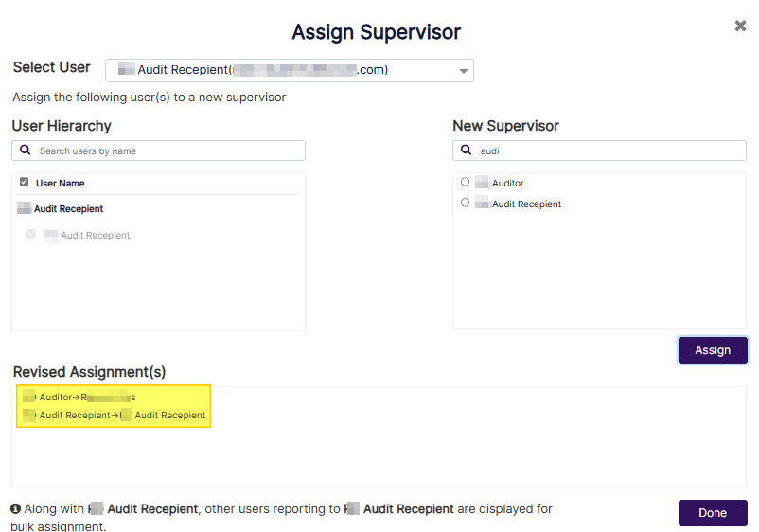Click the greyed Audit Recepient child row

[87, 236]
